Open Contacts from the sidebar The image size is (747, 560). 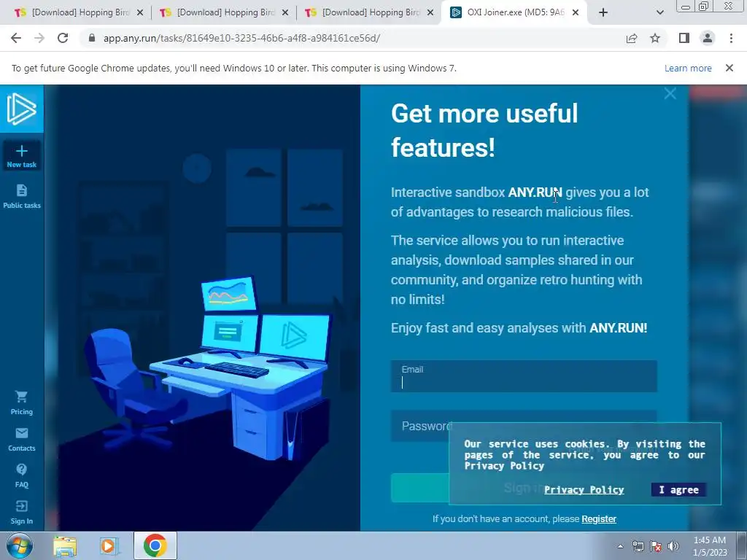click(21, 440)
